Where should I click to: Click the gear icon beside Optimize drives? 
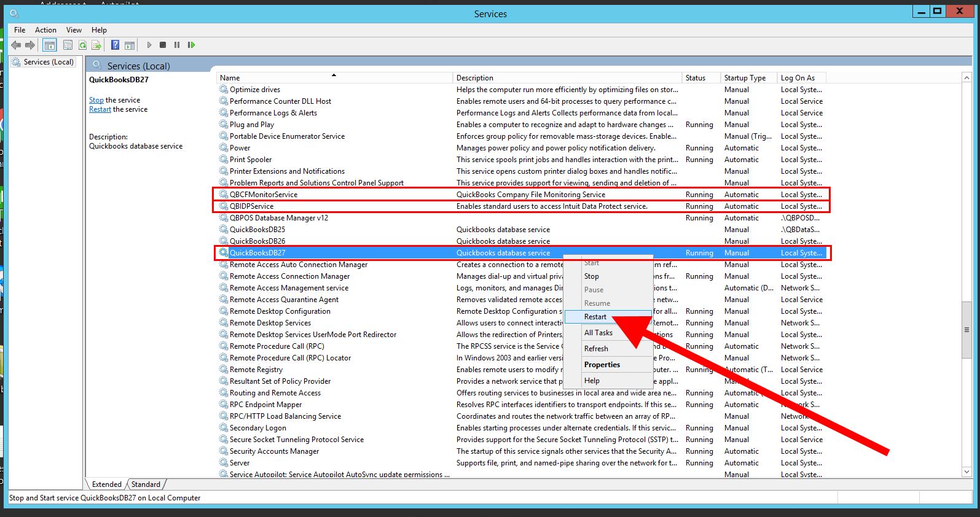[x=224, y=90]
